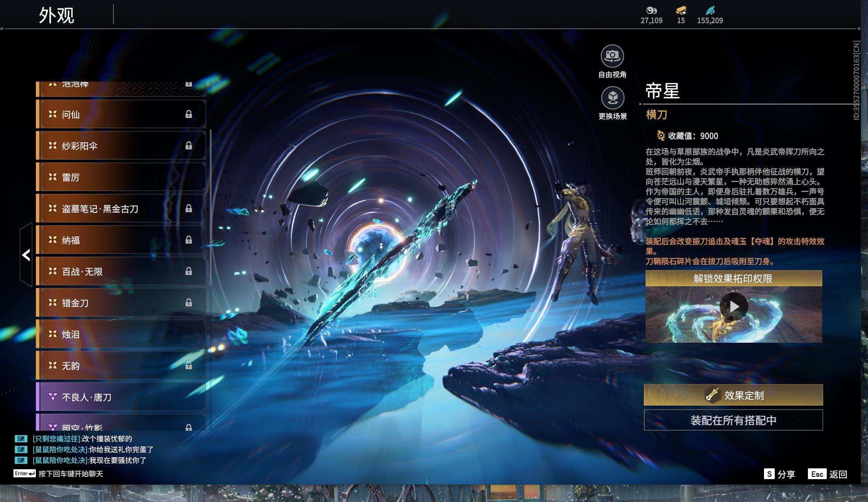Click the chat channel icon beside 只剩悲痛过往

(21, 439)
